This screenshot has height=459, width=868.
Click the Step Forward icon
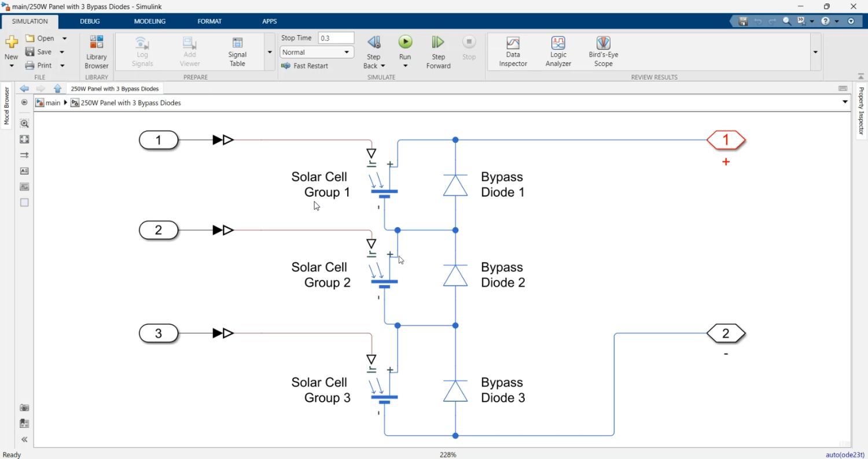click(x=438, y=42)
